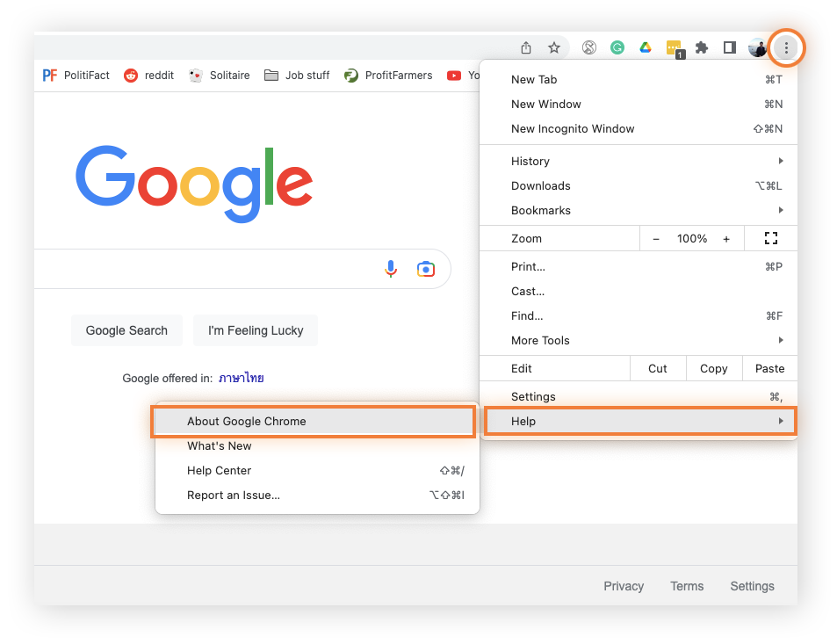This screenshot has height=644, width=837.
Task: Expand the Bookmarks submenu
Action: [542, 210]
